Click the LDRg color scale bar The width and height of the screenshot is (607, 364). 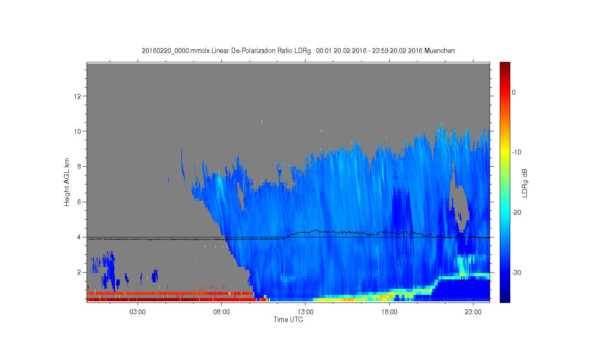(505, 182)
